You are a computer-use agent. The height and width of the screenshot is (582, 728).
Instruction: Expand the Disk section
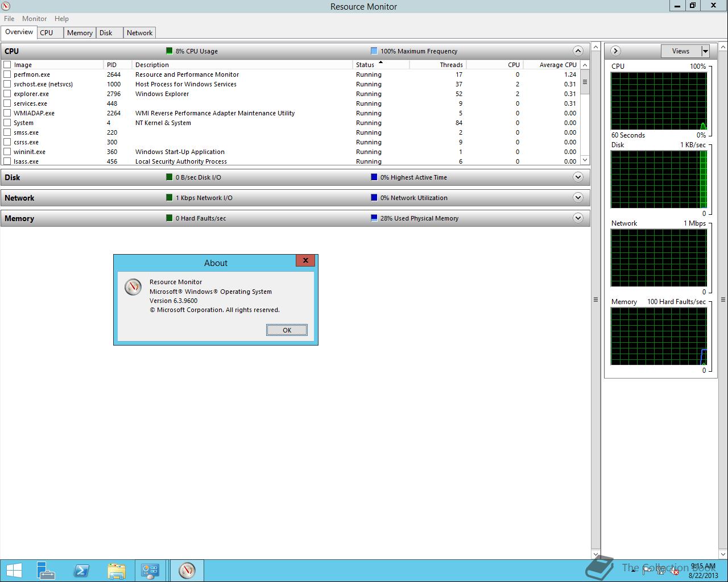[578, 177]
